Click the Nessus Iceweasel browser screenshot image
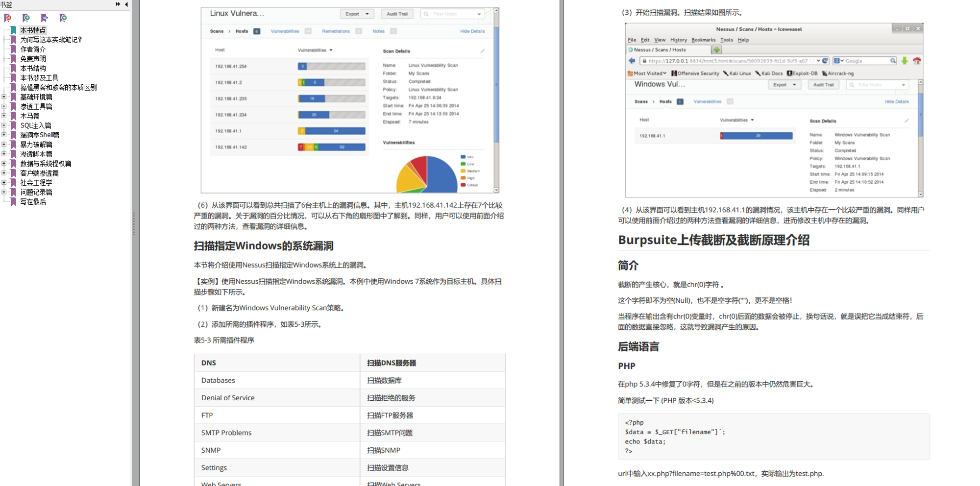Image resolution: width=980 pixels, height=486 pixels. (774, 110)
